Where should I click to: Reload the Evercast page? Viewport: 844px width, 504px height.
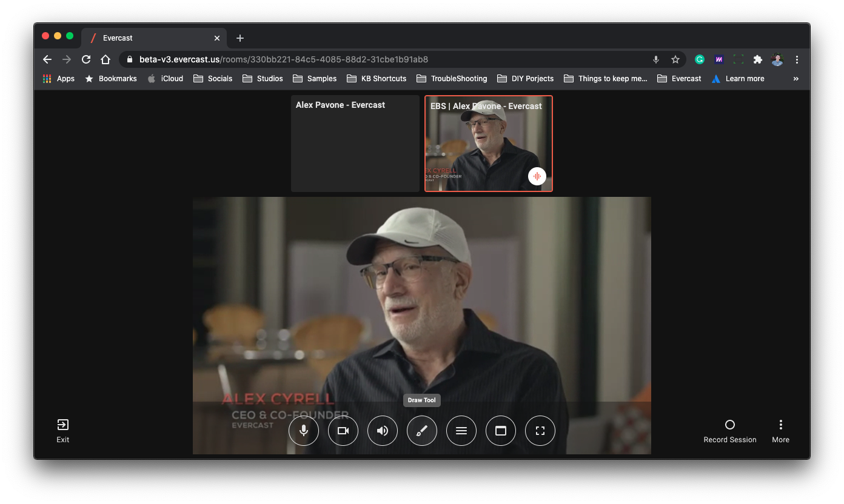[86, 59]
